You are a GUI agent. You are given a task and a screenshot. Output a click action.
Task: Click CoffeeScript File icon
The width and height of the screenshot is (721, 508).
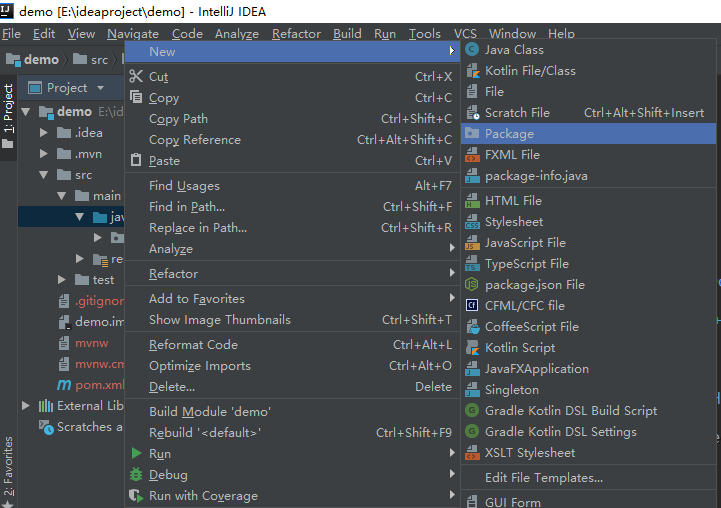pyautogui.click(x=472, y=327)
